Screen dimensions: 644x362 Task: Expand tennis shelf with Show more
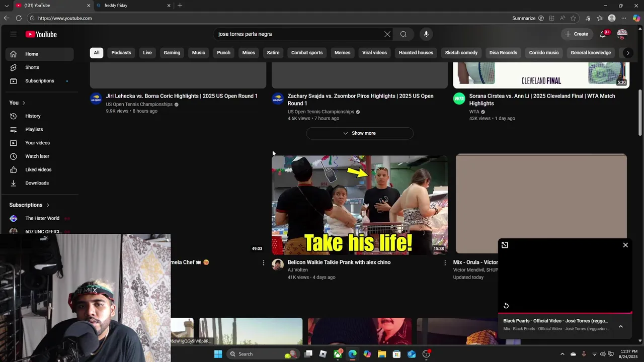[360, 133]
